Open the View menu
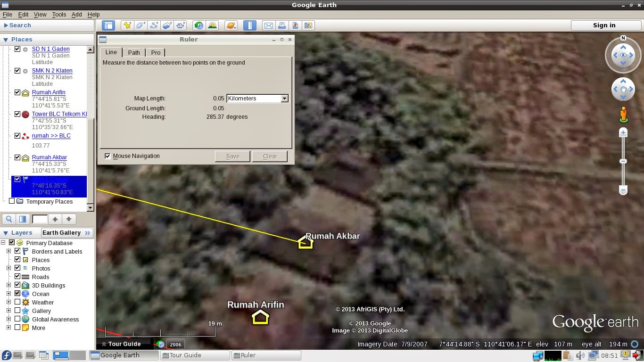 pos(40,15)
